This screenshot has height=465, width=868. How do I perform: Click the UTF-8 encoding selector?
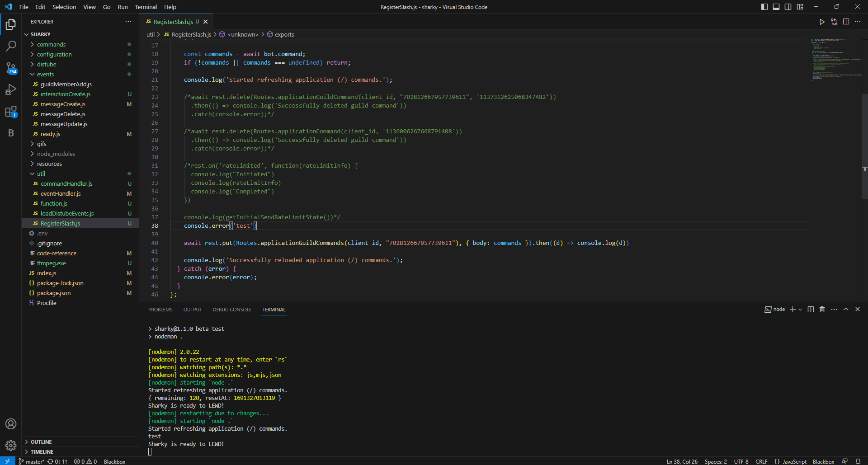tap(741, 461)
